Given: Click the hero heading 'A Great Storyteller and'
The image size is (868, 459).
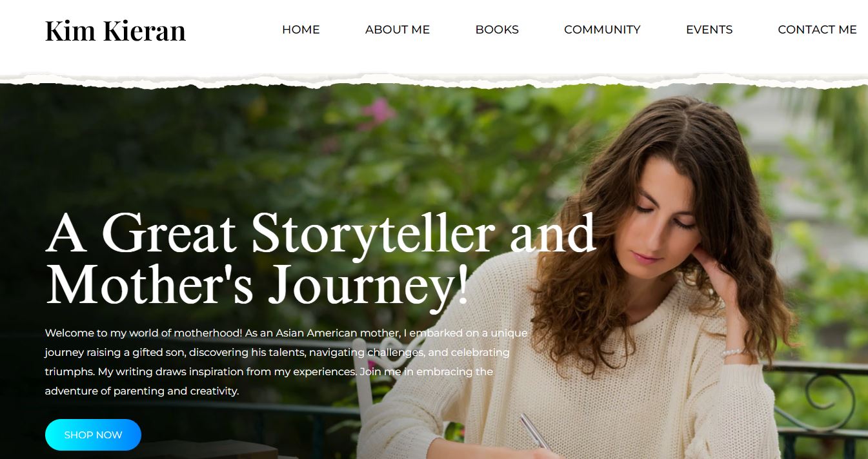Looking at the screenshot, I should point(321,233).
